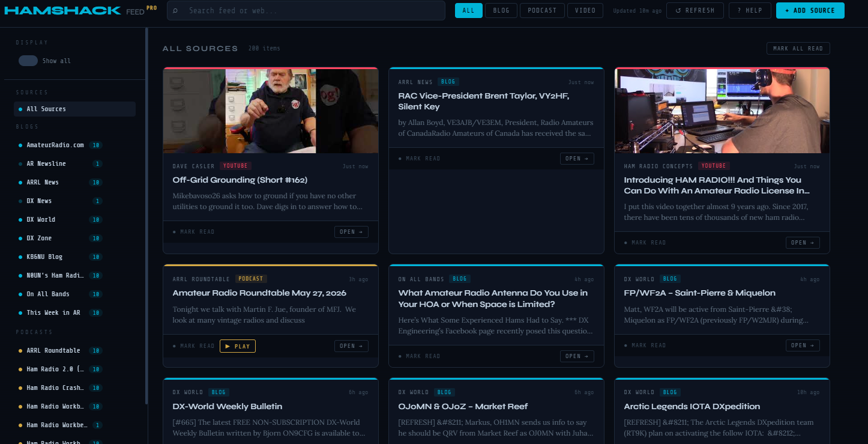Open ARRL News source in sidebar
Viewport: 868px width, 444px height.
pos(61,182)
